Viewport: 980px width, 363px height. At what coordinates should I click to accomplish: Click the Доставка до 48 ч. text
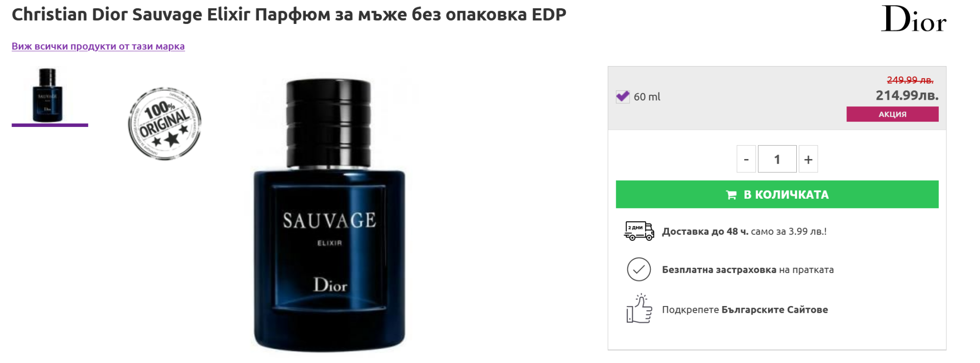point(705,231)
